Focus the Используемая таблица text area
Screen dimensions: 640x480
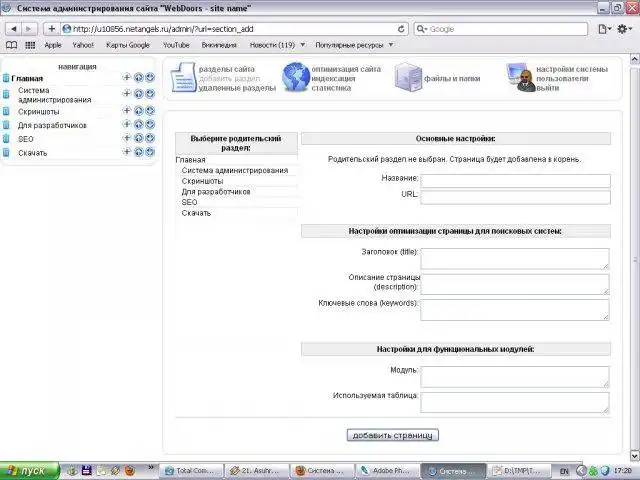point(515,402)
